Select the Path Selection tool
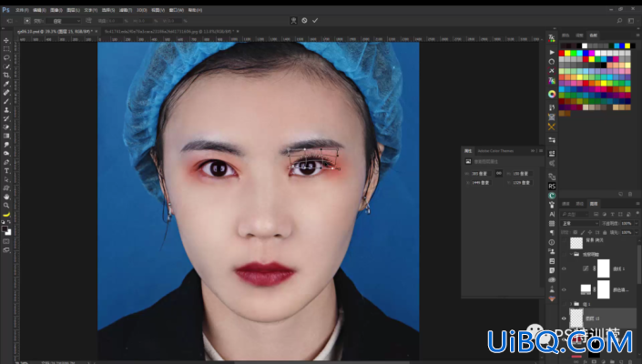 (6, 179)
